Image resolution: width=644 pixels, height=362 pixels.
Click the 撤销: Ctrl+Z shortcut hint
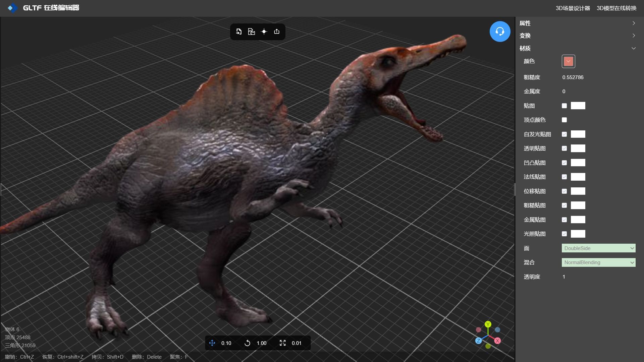tap(19, 357)
